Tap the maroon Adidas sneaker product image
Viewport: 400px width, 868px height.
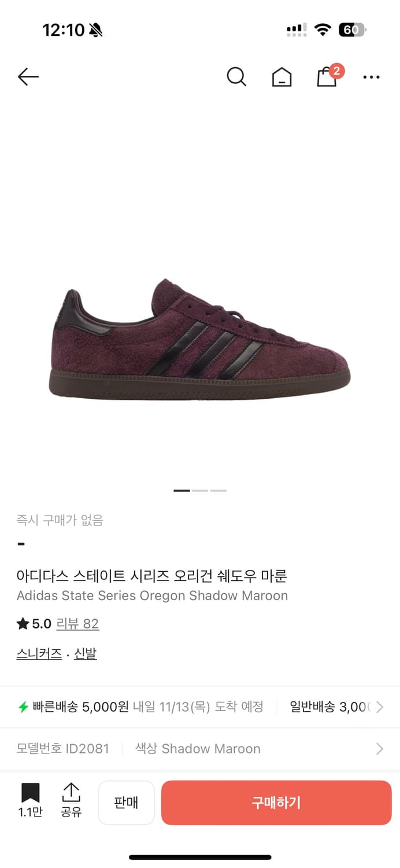199,339
